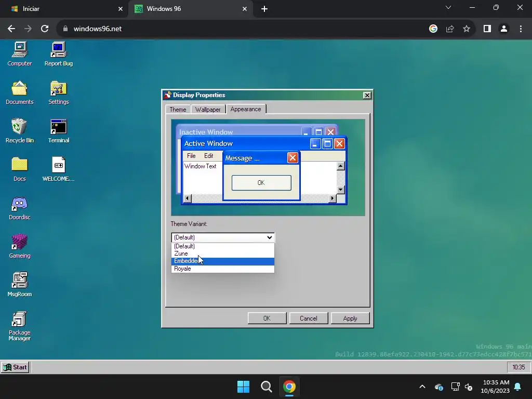
Task: Click Active Window preview minimize button
Action: tap(315, 144)
